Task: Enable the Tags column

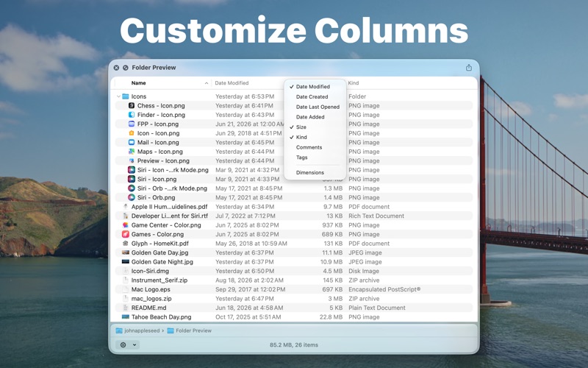Action: tap(315, 158)
